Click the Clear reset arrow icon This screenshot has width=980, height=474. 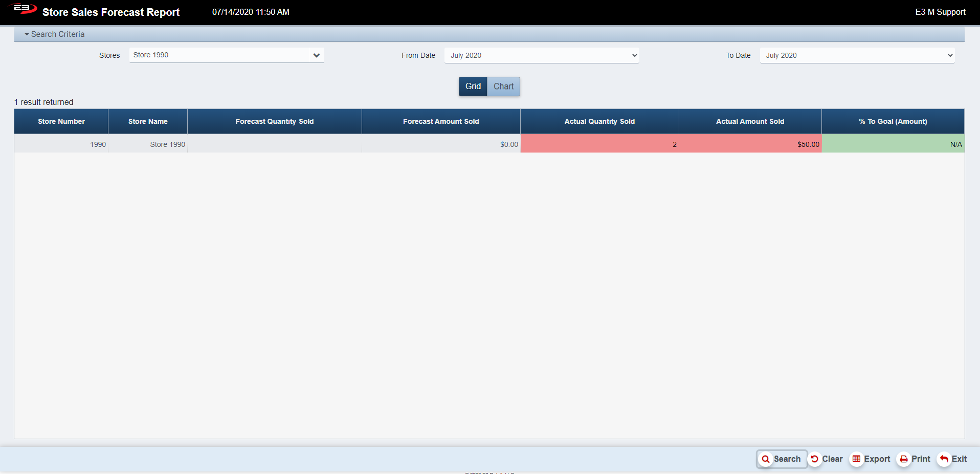pos(814,459)
